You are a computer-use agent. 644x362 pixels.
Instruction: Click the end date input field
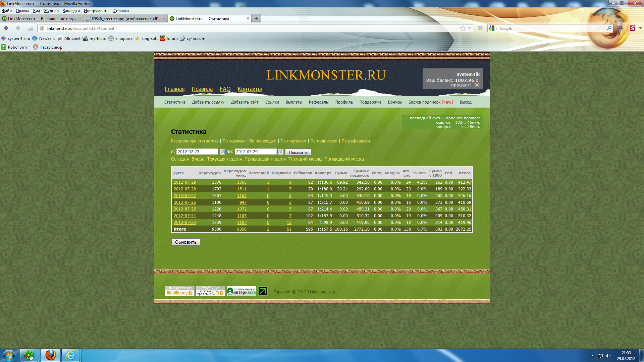(256, 152)
